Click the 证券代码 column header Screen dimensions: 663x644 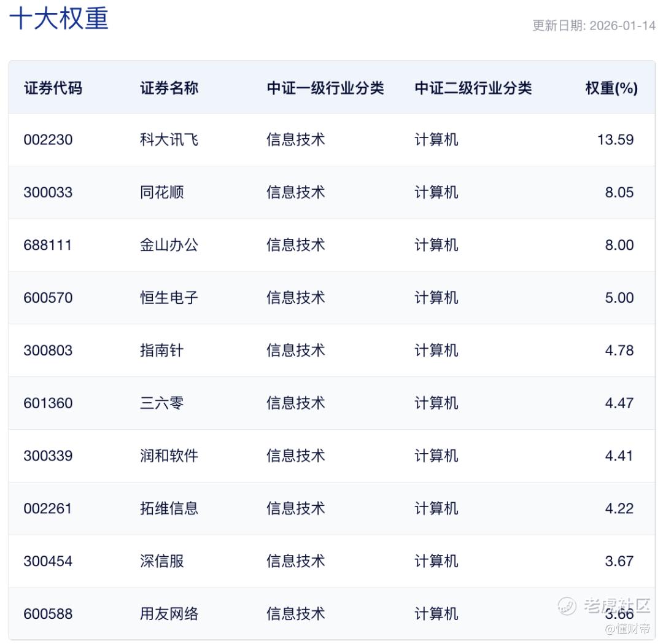(53, 88)
